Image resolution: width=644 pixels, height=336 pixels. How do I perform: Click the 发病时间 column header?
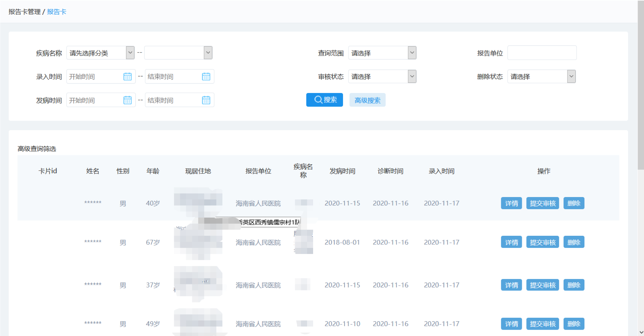point(342,171)
